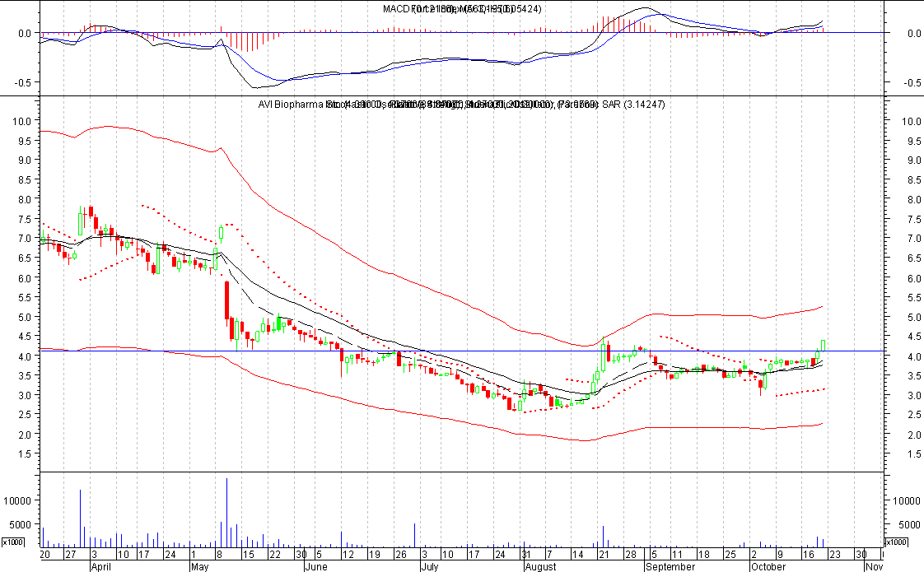Click the 31 date label above August
Screen dimensions: 924x572
tap(525, 555)
